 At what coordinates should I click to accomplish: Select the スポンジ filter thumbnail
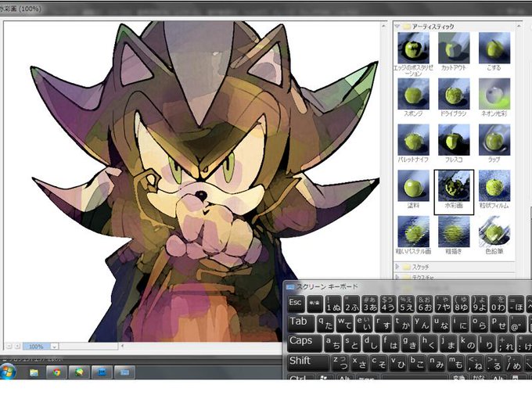(x=413, y=94)
